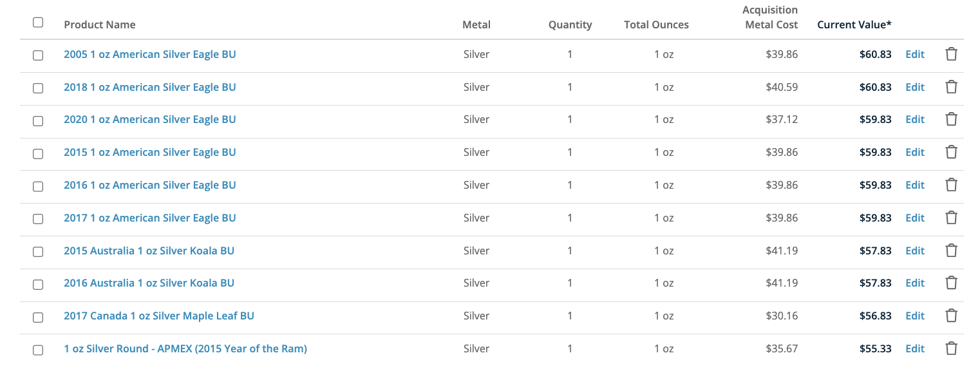Open the 2005 1 oz American Silver Eagle link

coord(149,55)
